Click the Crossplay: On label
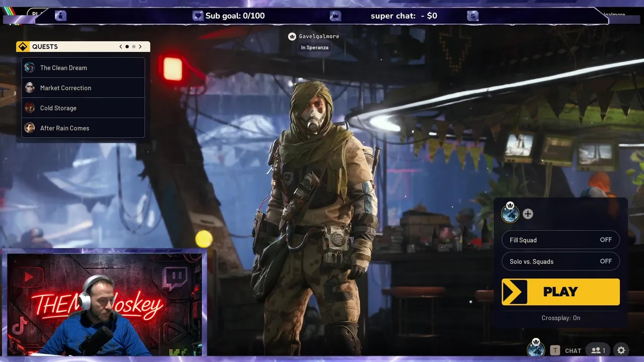Screen dimensions: 644x362 pos(560,318)
